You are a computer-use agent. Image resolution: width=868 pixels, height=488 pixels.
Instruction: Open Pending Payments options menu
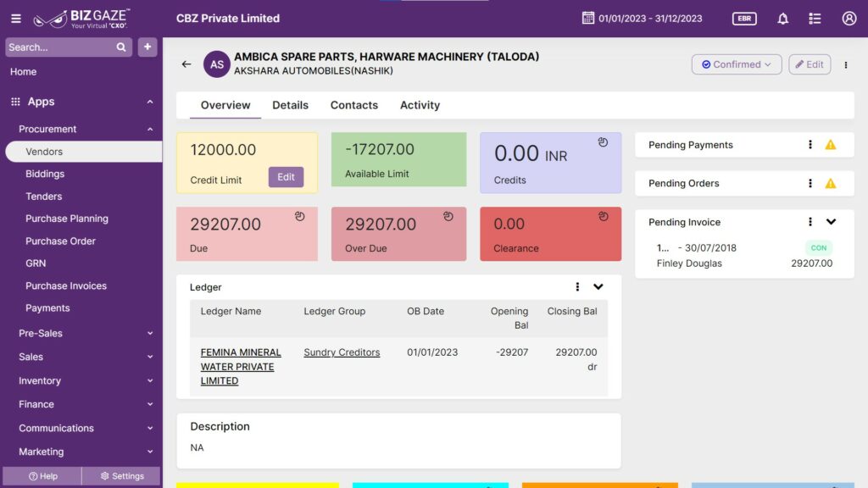tap(810, 144)
